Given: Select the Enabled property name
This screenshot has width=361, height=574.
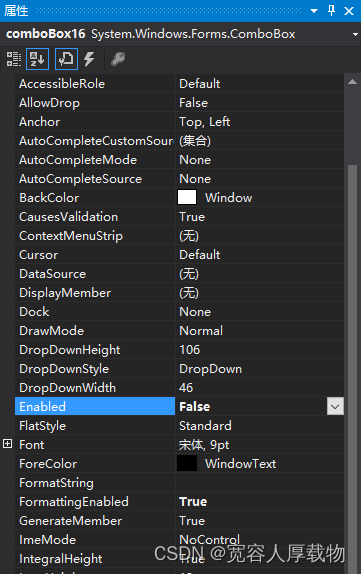Looking at the screenshot, I should (42, 406).
